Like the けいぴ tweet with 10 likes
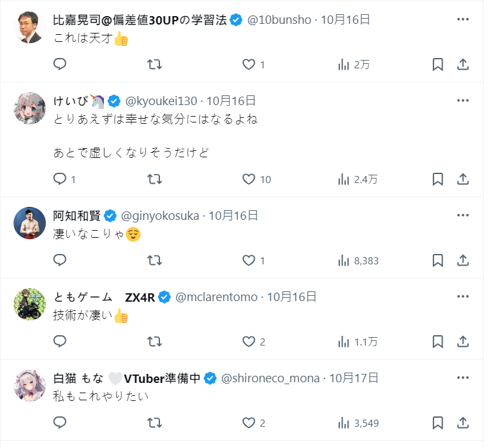489x448 pixels. [x=249, y=179]
